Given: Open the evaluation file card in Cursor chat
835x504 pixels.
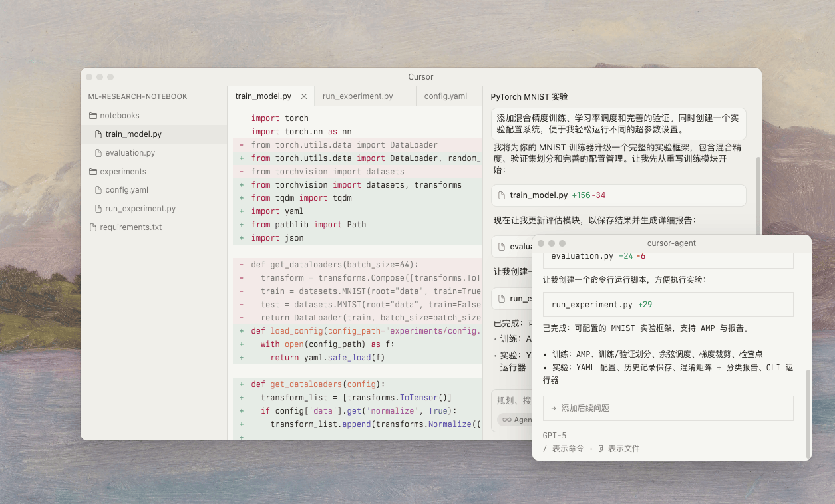Looking at the screenshot, I should click(x=512, y=247).
